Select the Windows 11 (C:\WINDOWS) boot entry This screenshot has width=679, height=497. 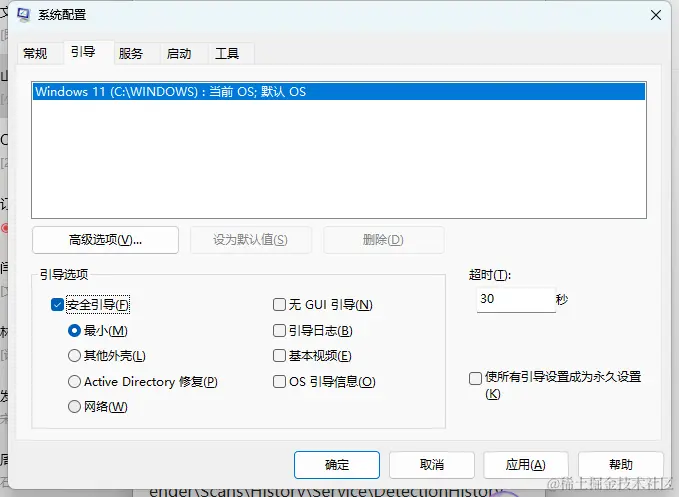339,92
